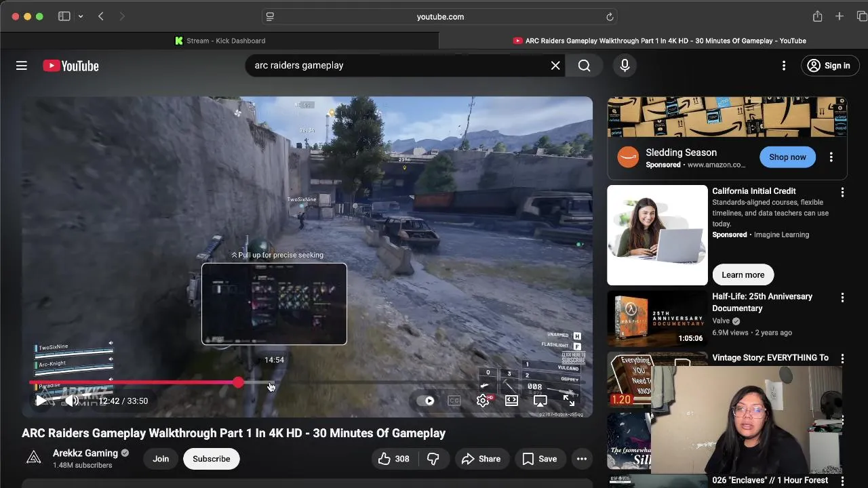868x488 pixels.
Task: Share the video
Action: coord(481,459)
